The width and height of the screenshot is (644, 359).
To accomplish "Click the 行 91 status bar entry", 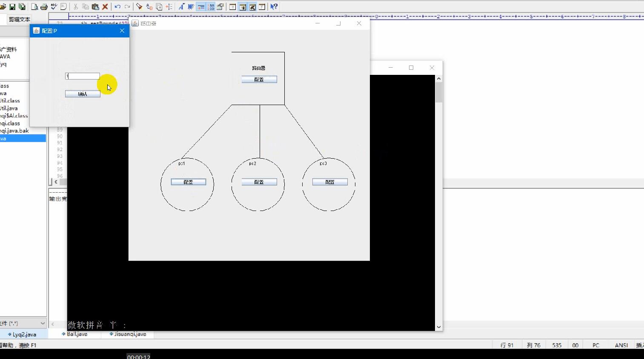I will 507,345.
